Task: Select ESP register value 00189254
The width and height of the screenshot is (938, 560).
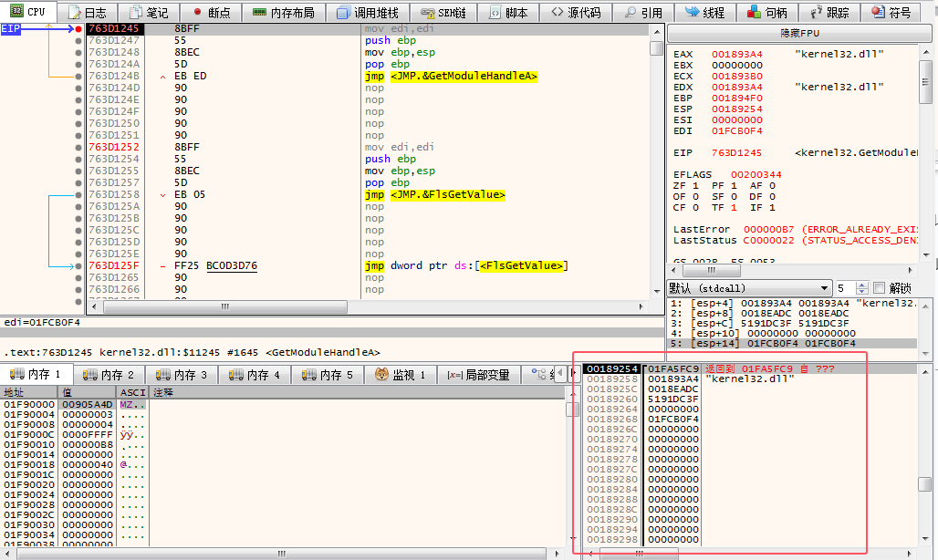Action: (737, 109)
